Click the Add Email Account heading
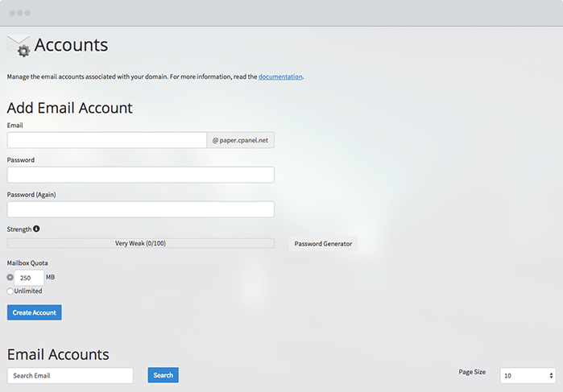 click(70, 108)
